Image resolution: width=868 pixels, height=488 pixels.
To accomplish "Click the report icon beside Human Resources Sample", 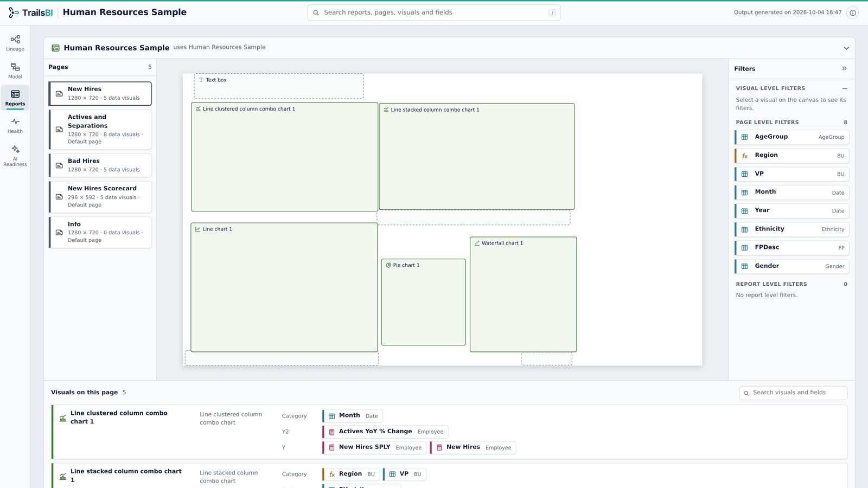I will pos(55,48).
